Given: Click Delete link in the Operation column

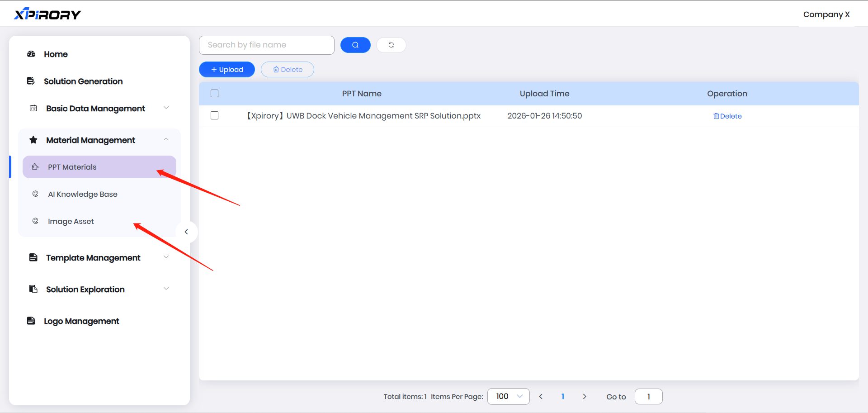Looking at the screenshot, I should [727, 116].
